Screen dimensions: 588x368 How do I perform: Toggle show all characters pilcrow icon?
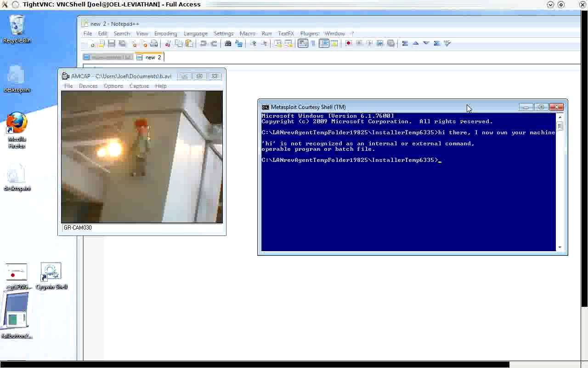pyautogui.click(x=313, y=43)
